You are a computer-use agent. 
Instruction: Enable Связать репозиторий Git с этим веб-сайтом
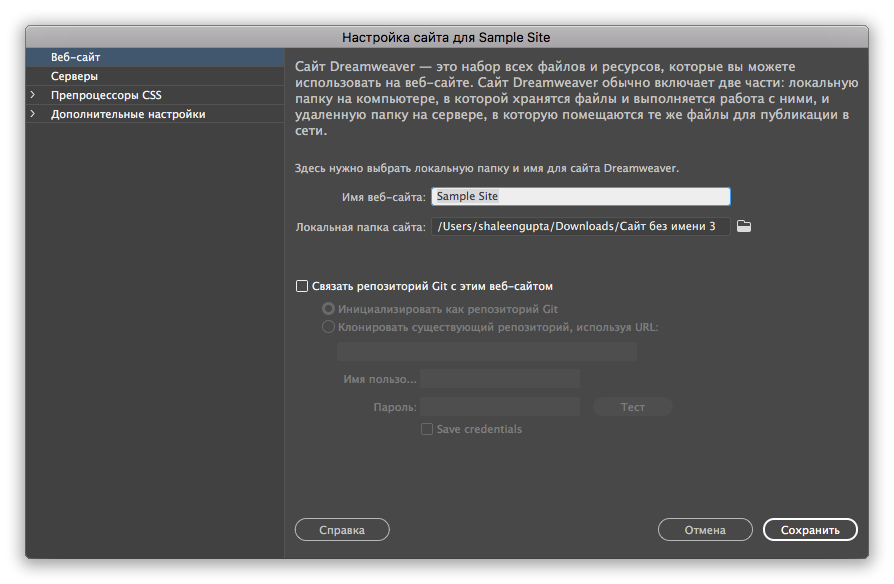pos(302,285)
